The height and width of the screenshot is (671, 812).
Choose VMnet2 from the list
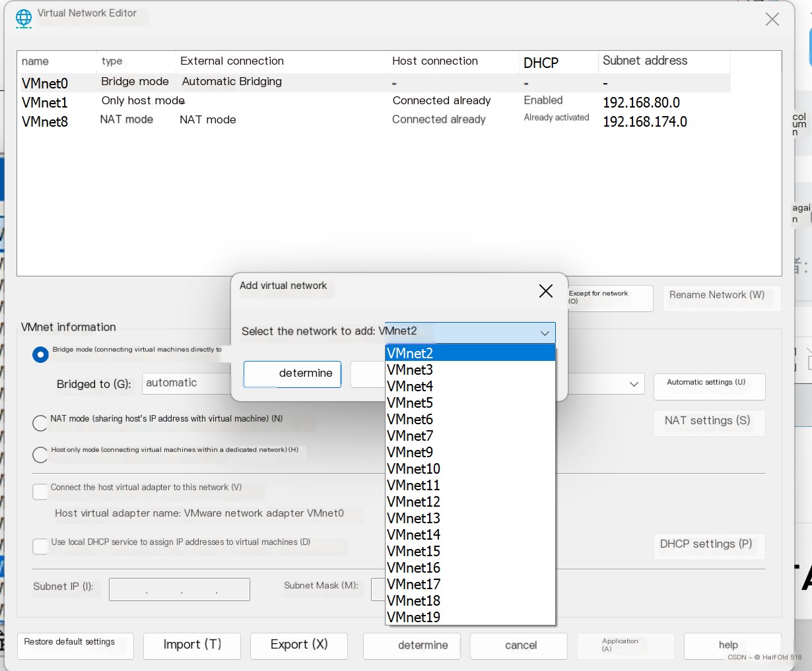click(470, 353)
